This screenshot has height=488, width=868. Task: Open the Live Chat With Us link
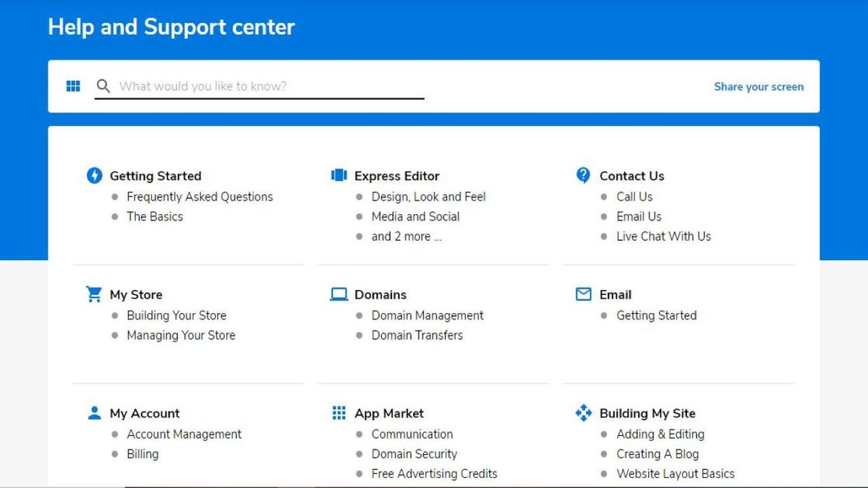(663, 236)
